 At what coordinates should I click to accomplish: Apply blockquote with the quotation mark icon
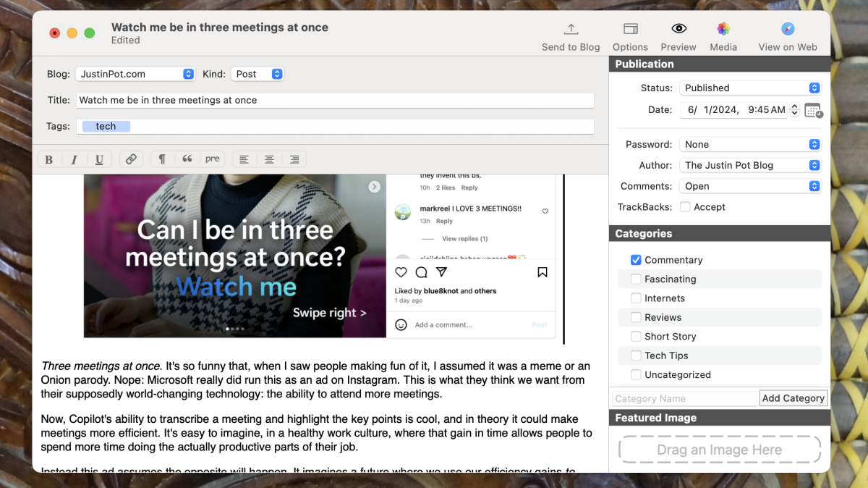(x=187, y=159)
